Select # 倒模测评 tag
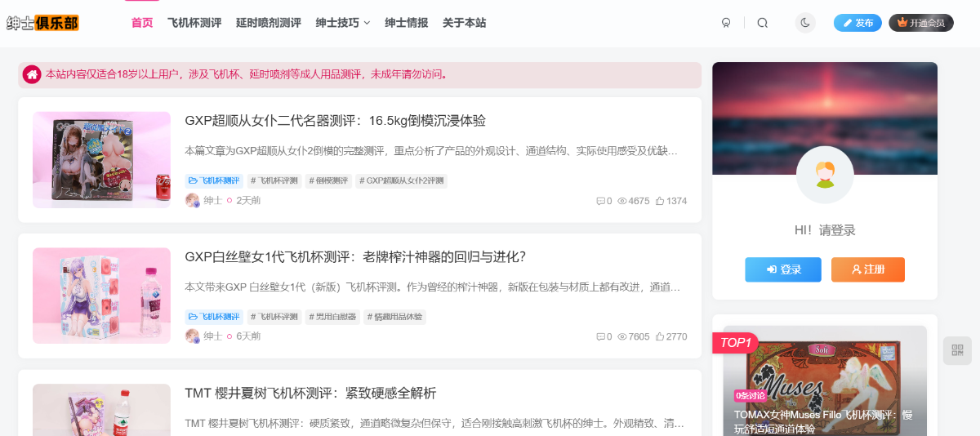The image size is (980, 436). tap(328, 180)
